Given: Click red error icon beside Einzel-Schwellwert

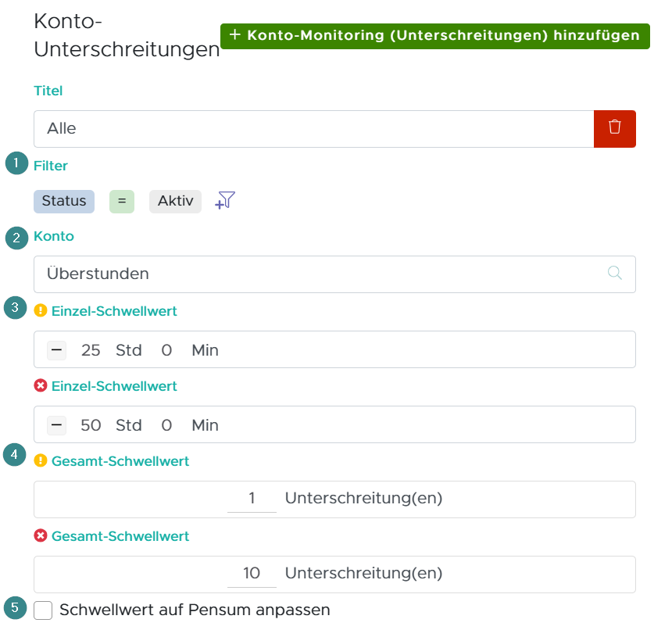Looking at the screenshot, I should pyautogui.click(x=41, y=386).
